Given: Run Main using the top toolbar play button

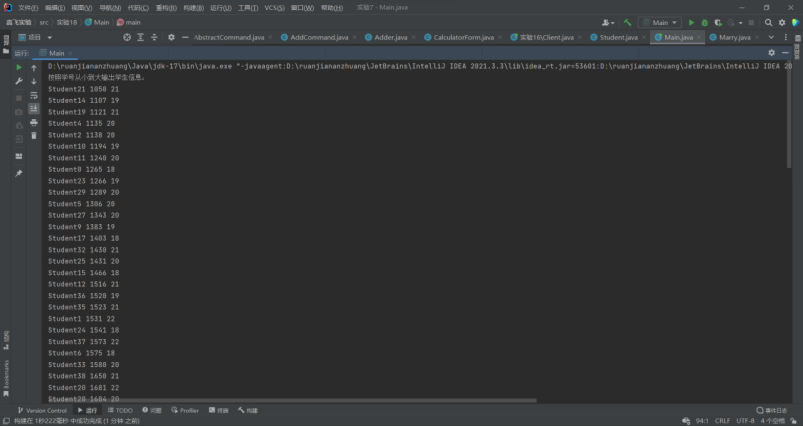Looking at the screenshot, I should point(691,23).
